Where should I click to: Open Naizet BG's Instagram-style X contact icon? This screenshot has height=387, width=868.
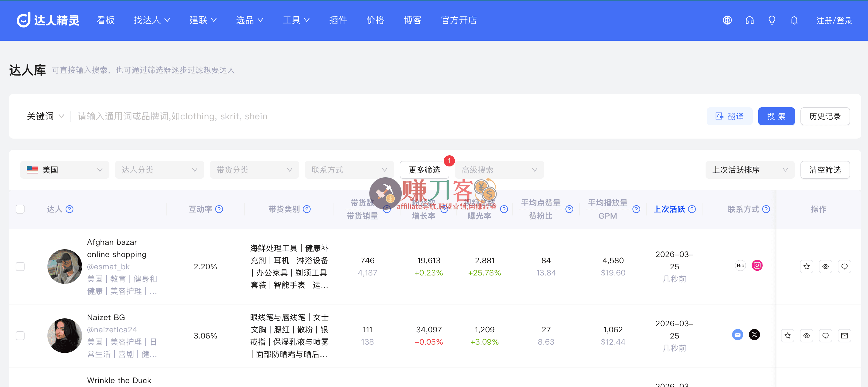(x=754, y=335)
